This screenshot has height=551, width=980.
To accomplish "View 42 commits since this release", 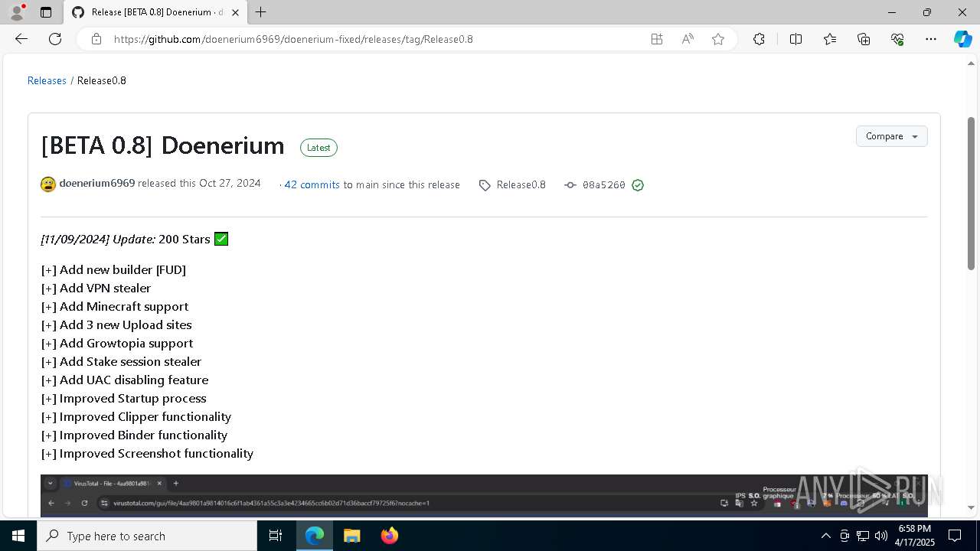I will 312,184.
